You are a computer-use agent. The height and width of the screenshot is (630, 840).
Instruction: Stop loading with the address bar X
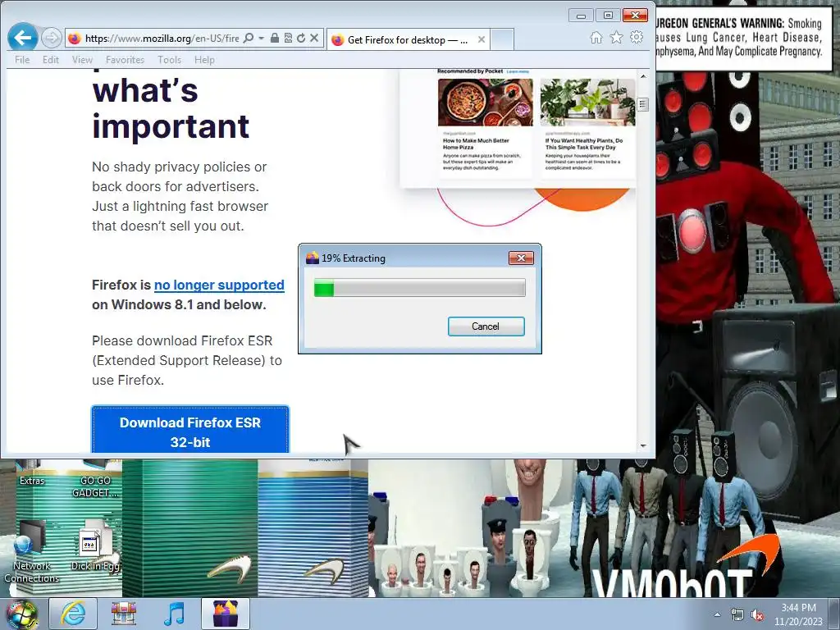tap(314, 38)
